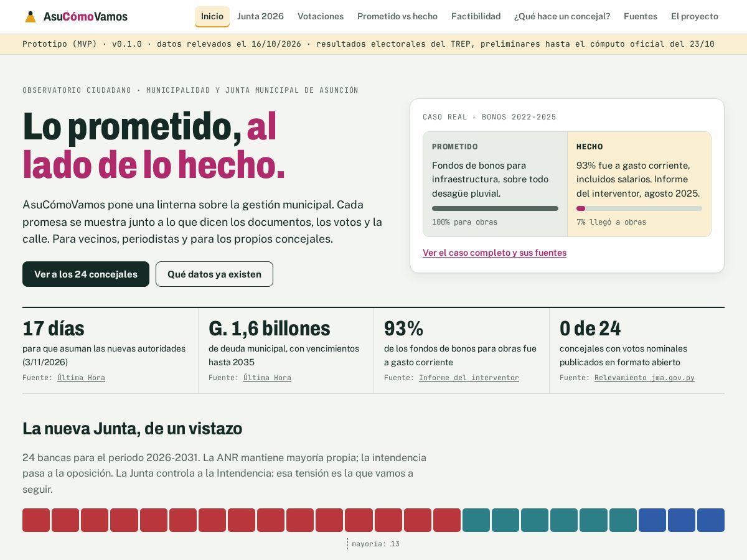Select the first blue seat square

652,520
